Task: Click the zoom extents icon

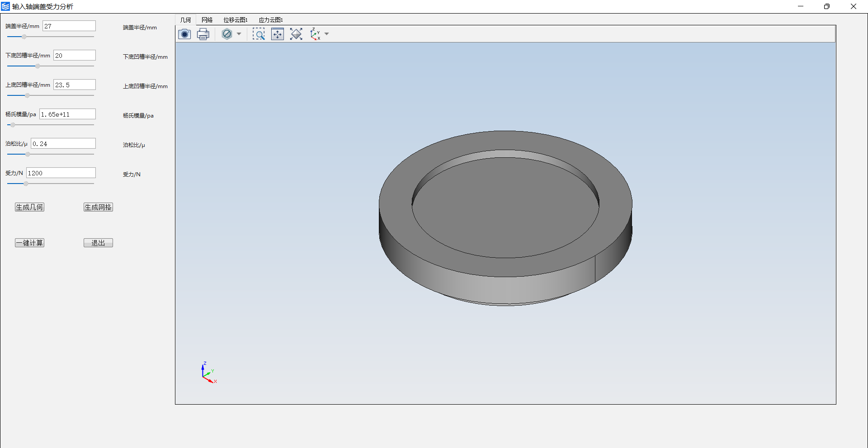Action: pos(296,34)
